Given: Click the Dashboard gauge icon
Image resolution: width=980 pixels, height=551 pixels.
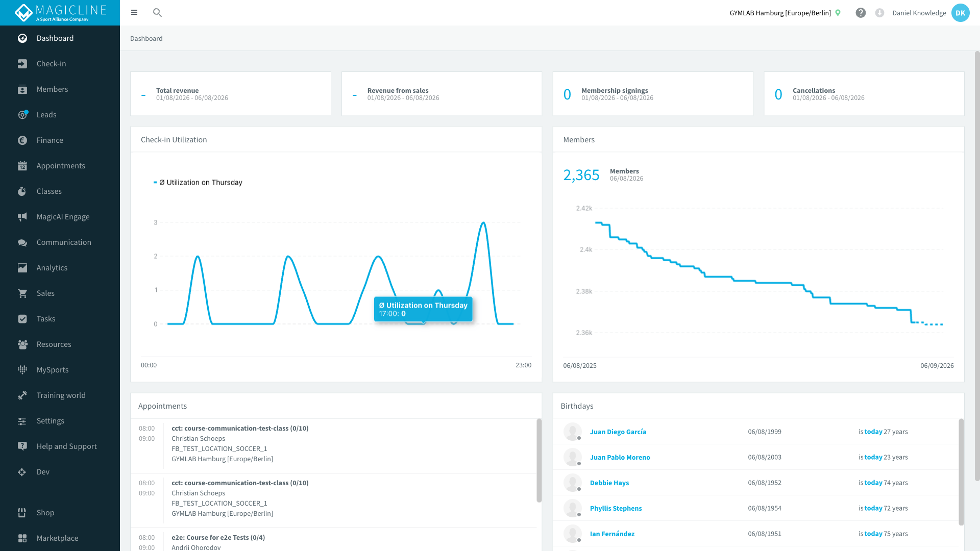Looking at the screenshot, I should click(22, 38).
